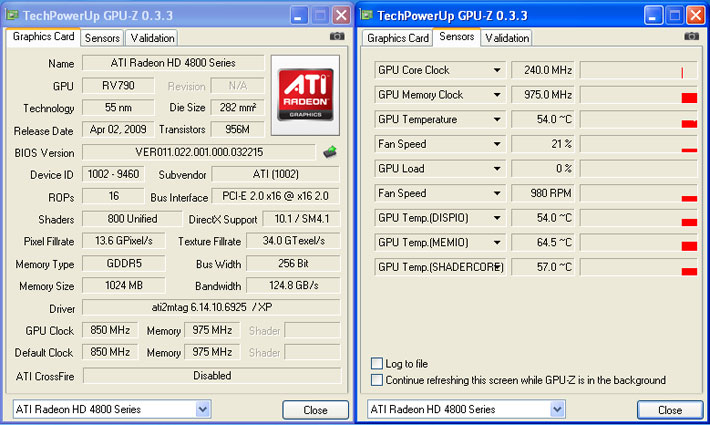Image resolution: width=710 pixels, height=425 pixels.
Task: Click the 64.5 °C MEMIO temperature reading
Action: point(543,242)
